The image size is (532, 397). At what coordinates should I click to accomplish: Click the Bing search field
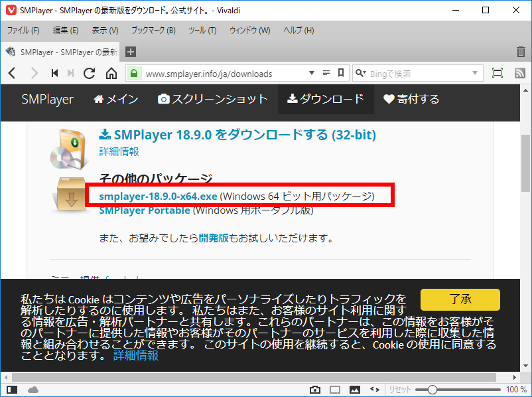[419, 73]
